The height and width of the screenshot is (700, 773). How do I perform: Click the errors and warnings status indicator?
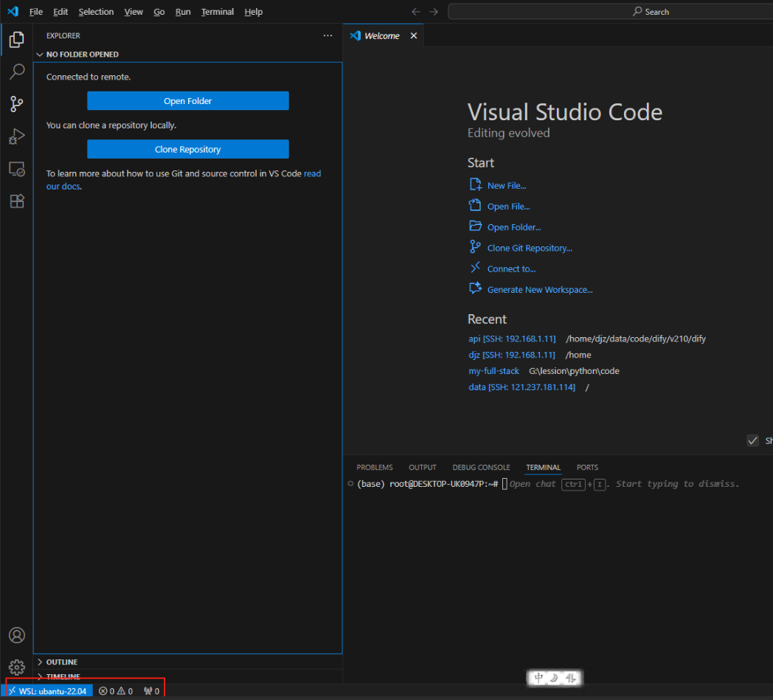click(x=116, y=691)
